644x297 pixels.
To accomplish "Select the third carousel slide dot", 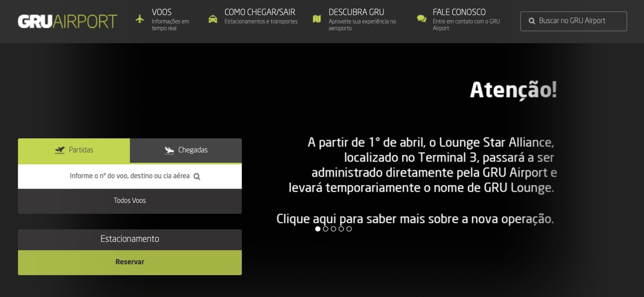I will (333, 229).
